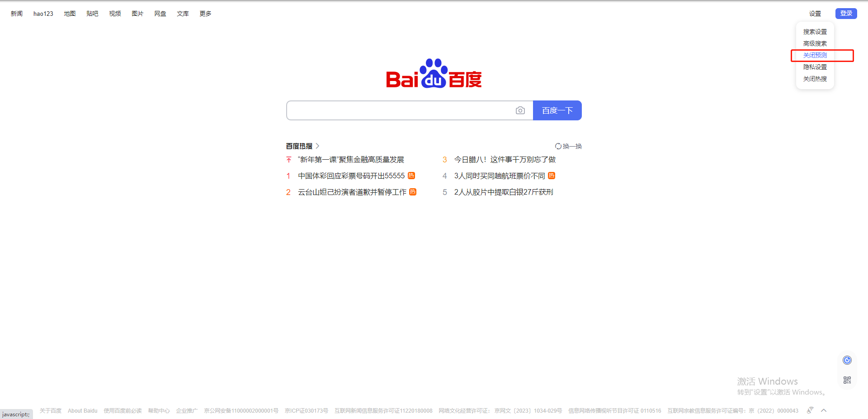Click the Baidu logo
Screen dimensions: 868x419
pyautogui.click(x=434, y=73)
